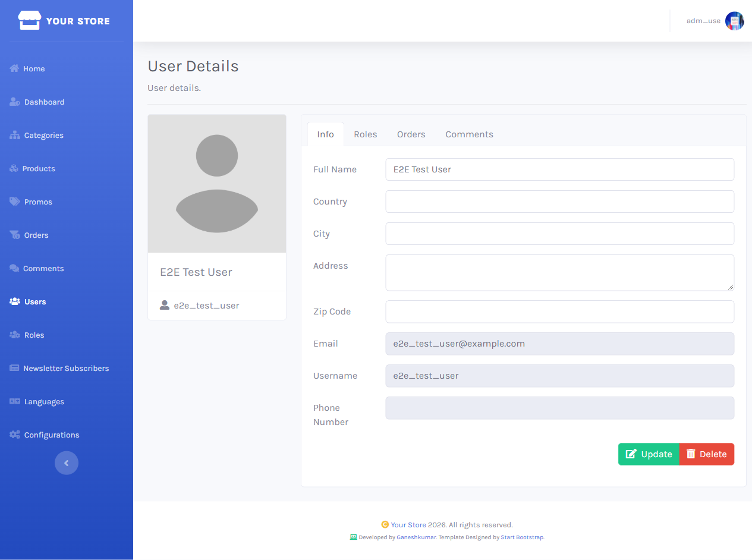Image resolution: width=752 pixels, height=560 pixels.
Task: Open the Comments sidebar menu item
Action: pos(67,268)
